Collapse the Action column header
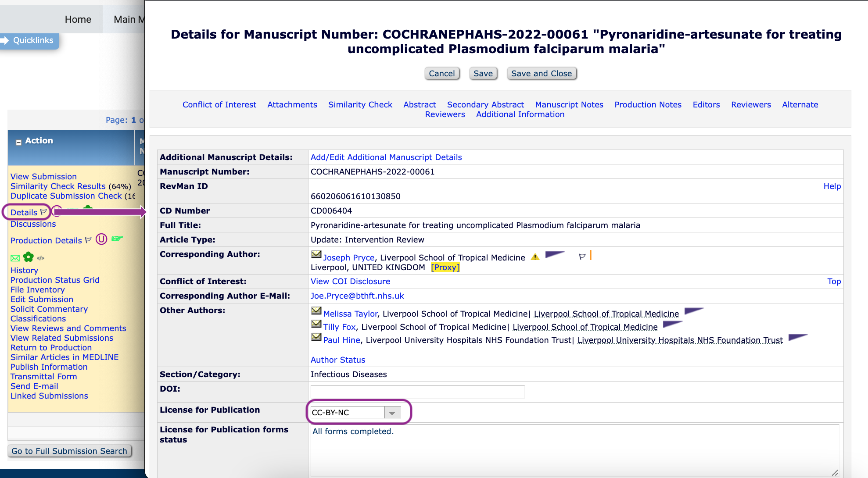Viewport: 868px width, 478px height. click(18, 142)
